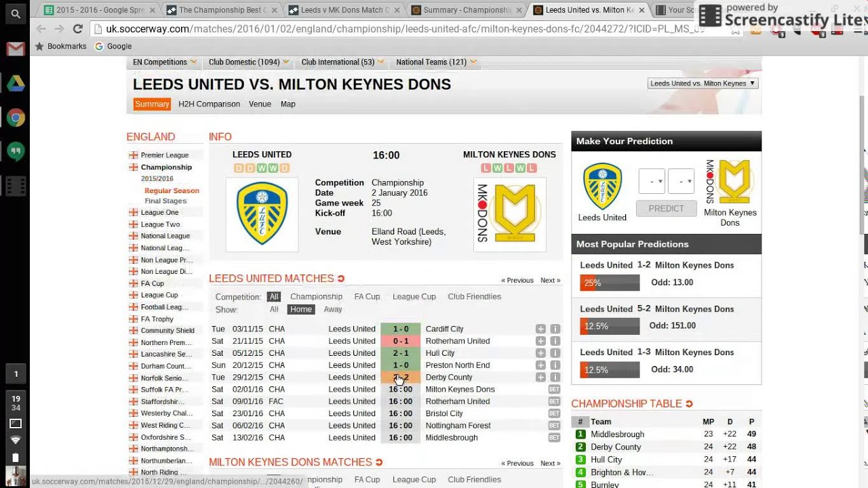Switch to the Map tab
Image resolution: width=868 pixels, height=488 pixels.
pos(288,104)
